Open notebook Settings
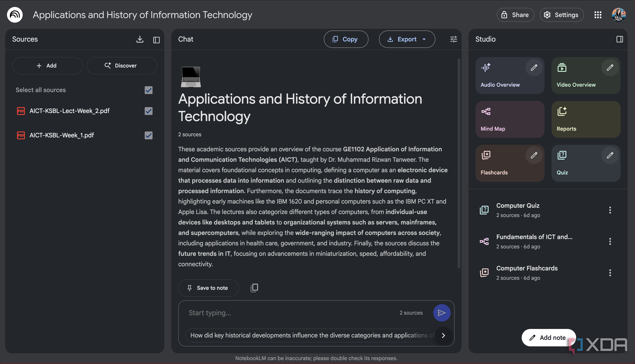 (561, 15)
